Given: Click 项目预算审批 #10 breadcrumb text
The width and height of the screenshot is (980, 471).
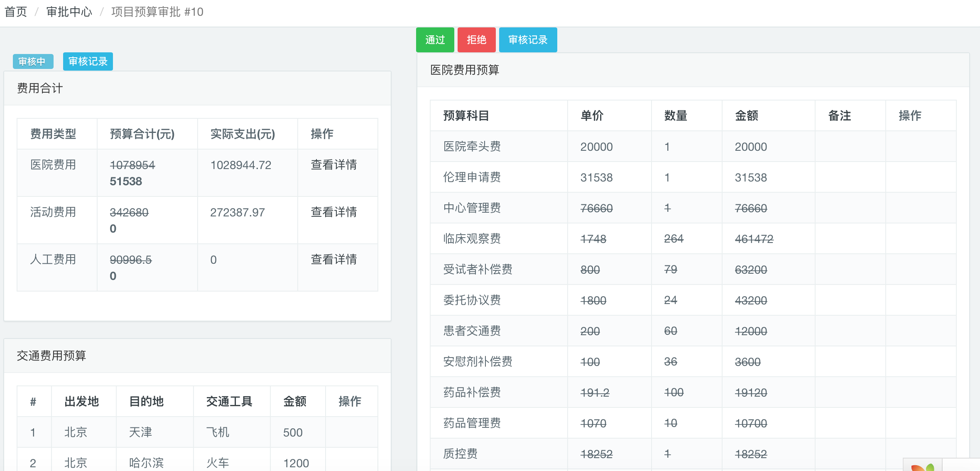Looking at the screenshot, I should click(157, 12).
